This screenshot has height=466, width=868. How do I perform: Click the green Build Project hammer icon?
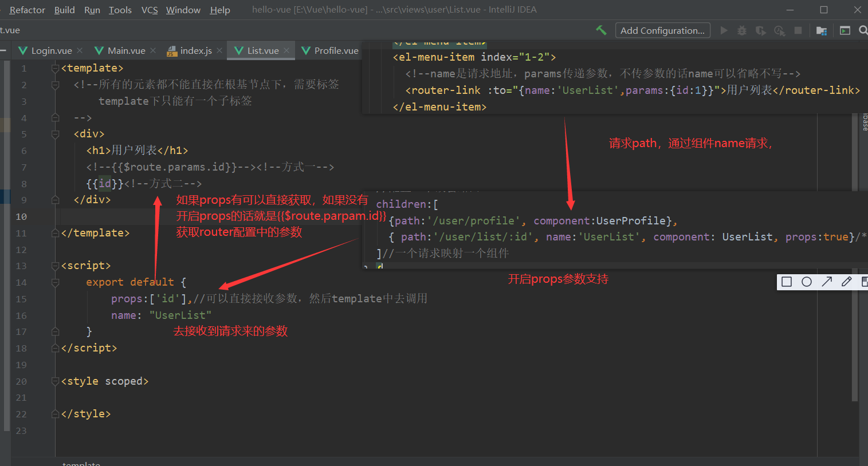tap(601, 30)
